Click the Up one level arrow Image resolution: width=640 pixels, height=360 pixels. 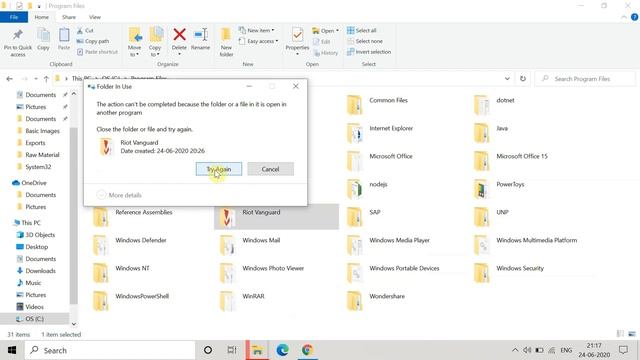pos(46,79)
